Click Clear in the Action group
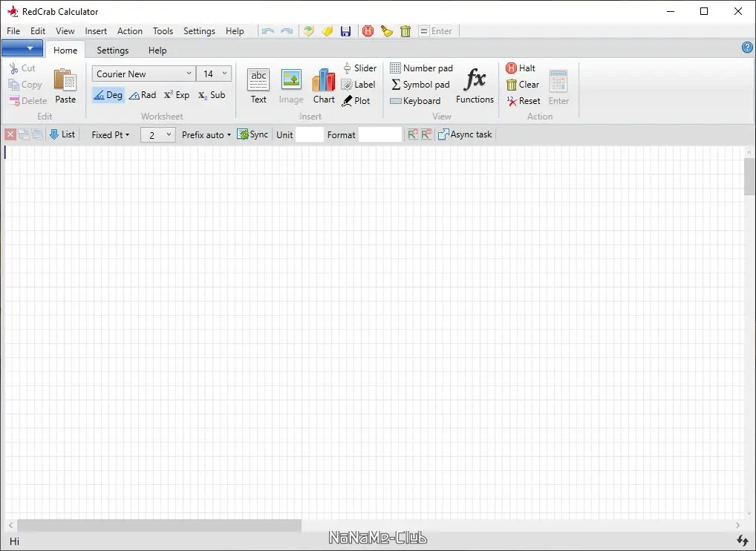756x551 pixels. pos(523,85)
